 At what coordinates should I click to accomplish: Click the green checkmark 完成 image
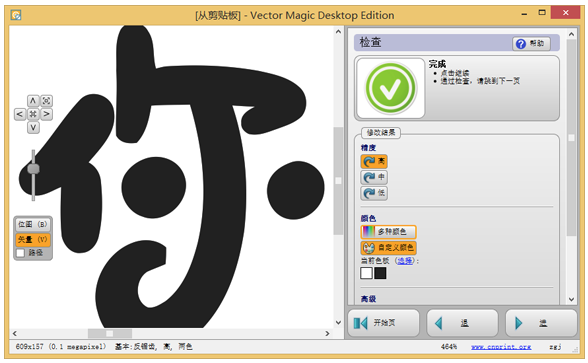[390, 88]
